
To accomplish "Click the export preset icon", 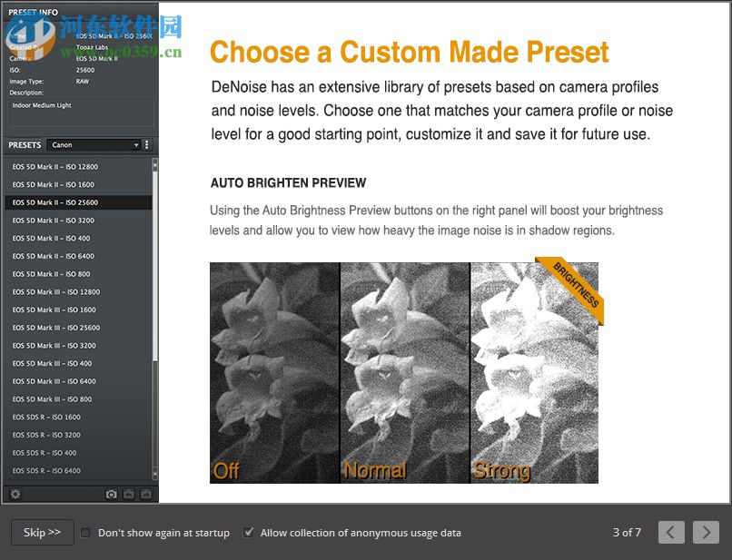I will pos(146,494).
